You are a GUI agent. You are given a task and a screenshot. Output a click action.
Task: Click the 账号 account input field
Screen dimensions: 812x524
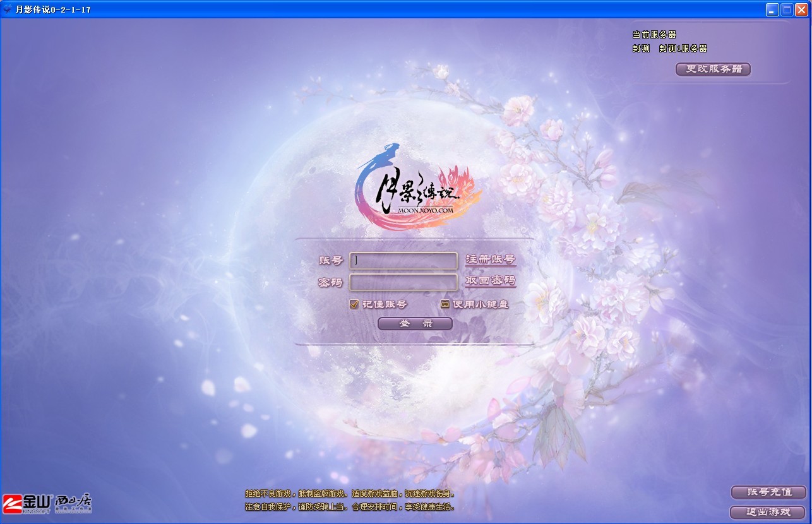coord(403,260)
